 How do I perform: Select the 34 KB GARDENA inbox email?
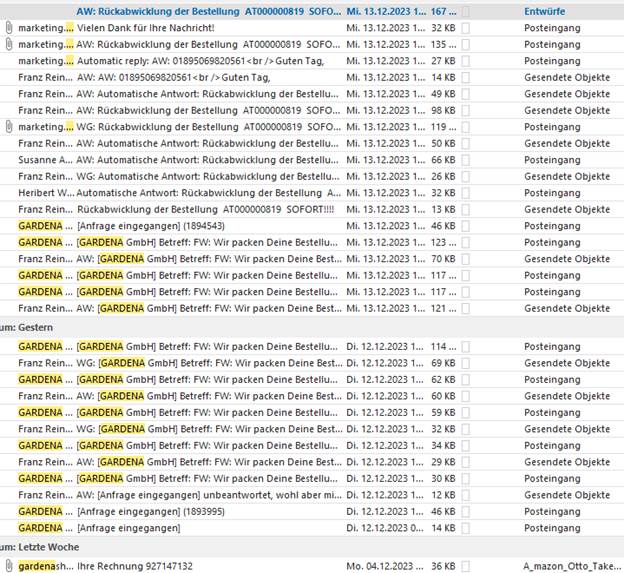[312, 445]
